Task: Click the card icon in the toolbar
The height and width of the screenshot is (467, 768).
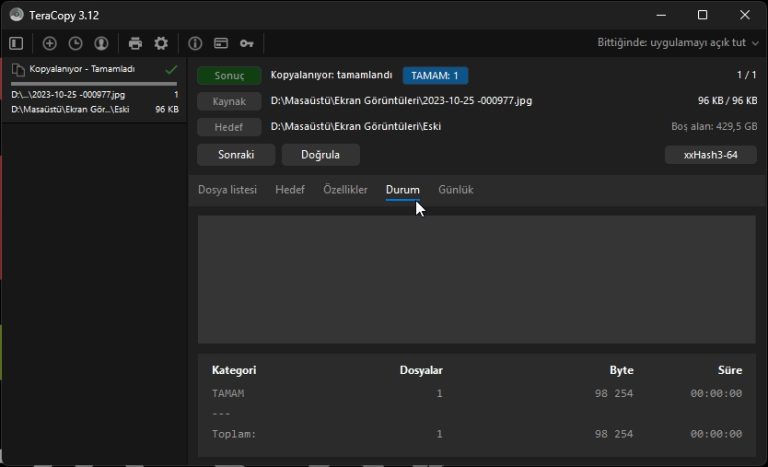Action: click(x=220, y=43)
